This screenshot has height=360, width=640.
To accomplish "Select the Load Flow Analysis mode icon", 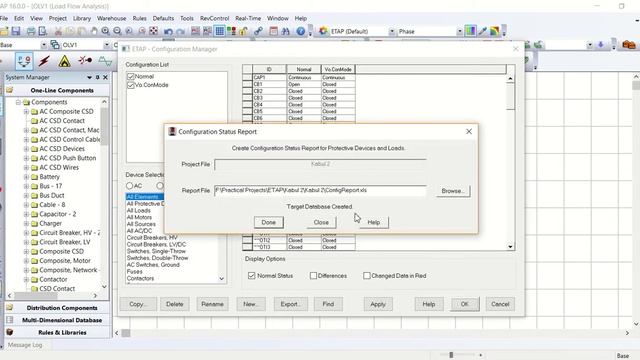I will click(24, 61).
